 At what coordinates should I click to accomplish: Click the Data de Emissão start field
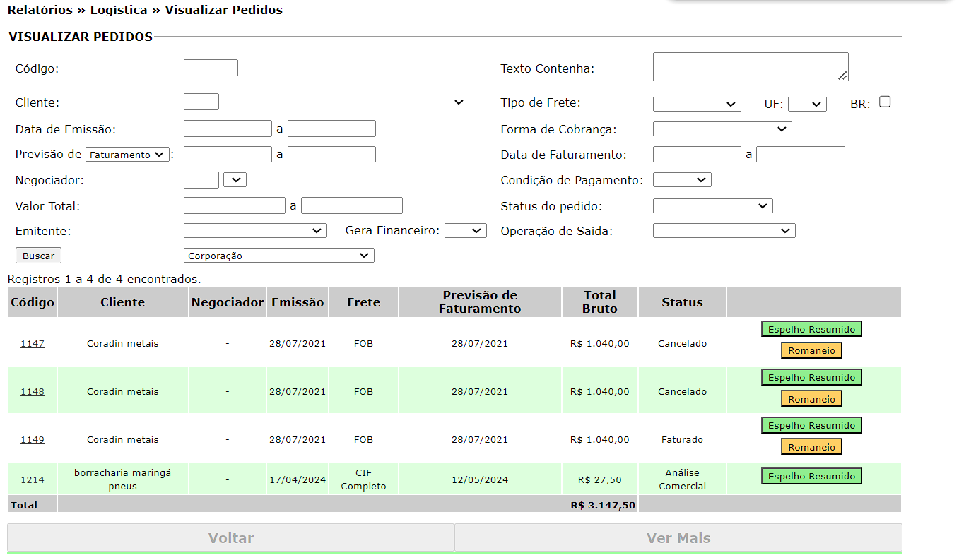point(228,129)
